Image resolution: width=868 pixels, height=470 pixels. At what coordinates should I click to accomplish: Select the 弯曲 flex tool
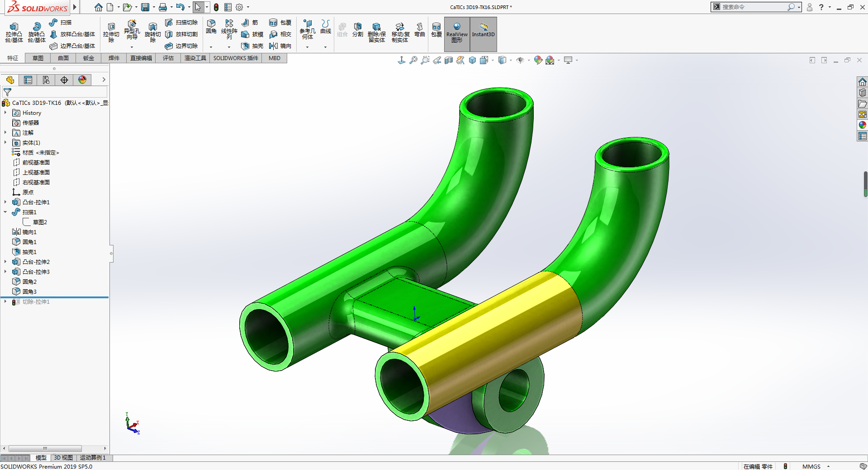(x=420, y=30)
